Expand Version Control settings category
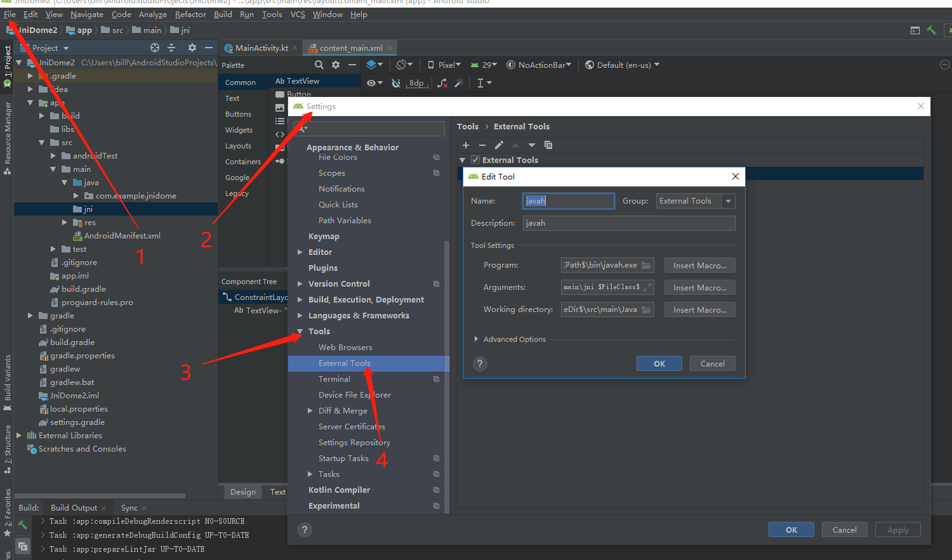The width and height of the screenshot is (952, 560). tap(300, 284)
